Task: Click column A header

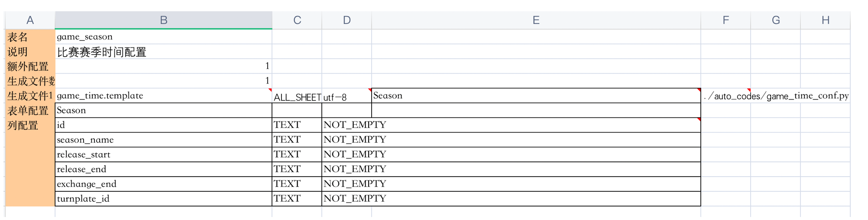Action: coord(30,20)
